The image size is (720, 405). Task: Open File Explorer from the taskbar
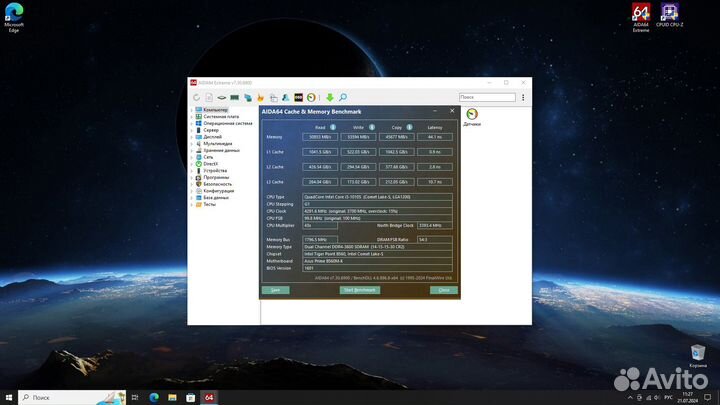(x=172, y=397)
